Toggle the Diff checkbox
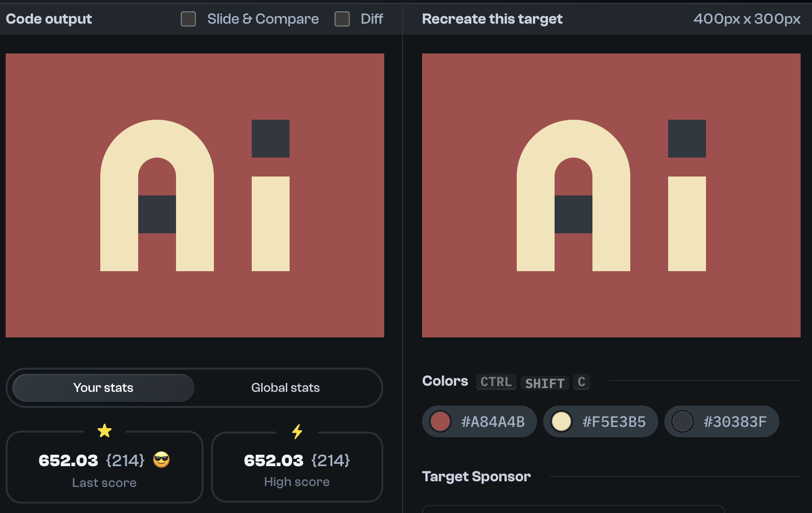Screen dimensions: 812x513 click(342, 19)
